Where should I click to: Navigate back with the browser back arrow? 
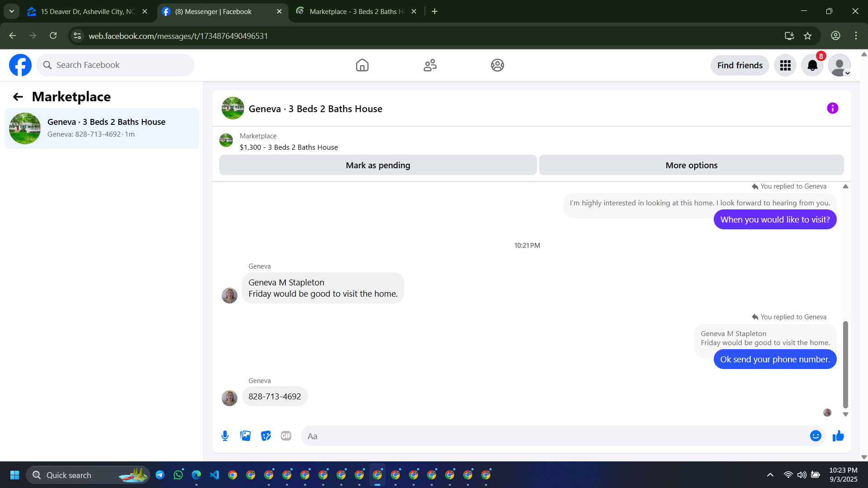[x=13, y=36]
